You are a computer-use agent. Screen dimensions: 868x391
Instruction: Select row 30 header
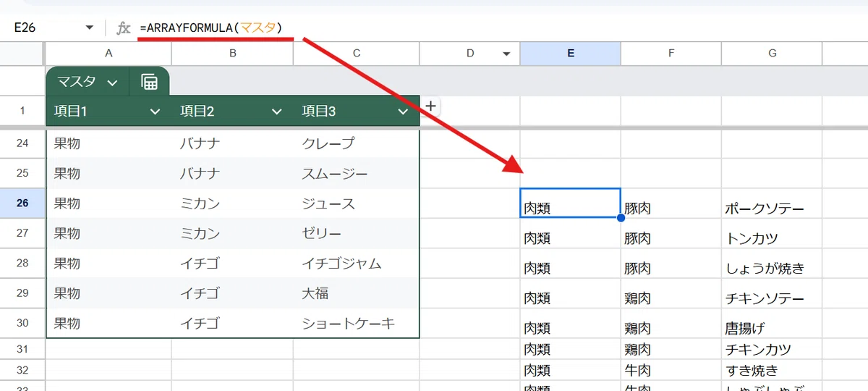[x=22, y=323]
